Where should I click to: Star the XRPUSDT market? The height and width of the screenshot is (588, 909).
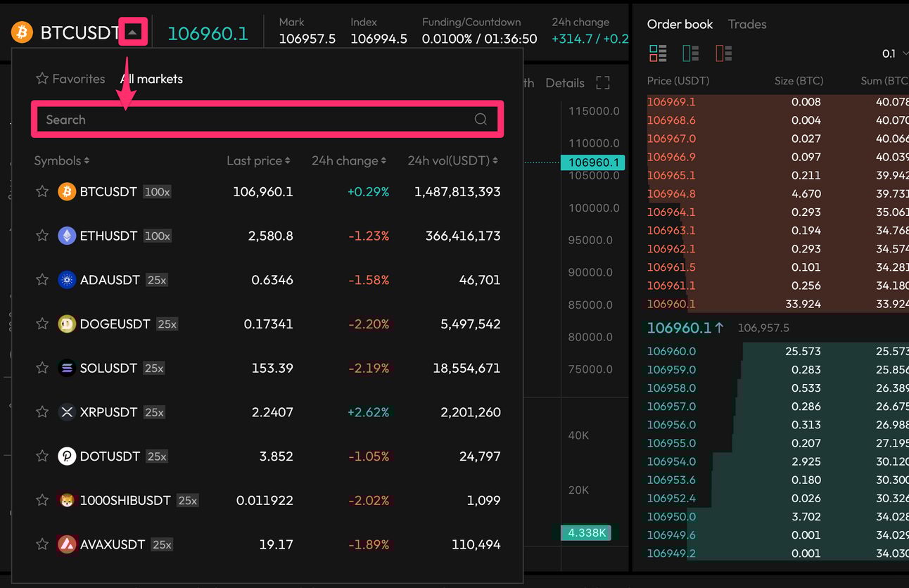pos(42,412)
